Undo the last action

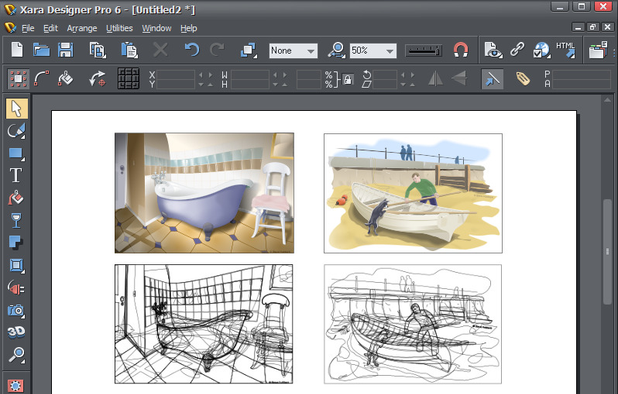click(192, 50)
